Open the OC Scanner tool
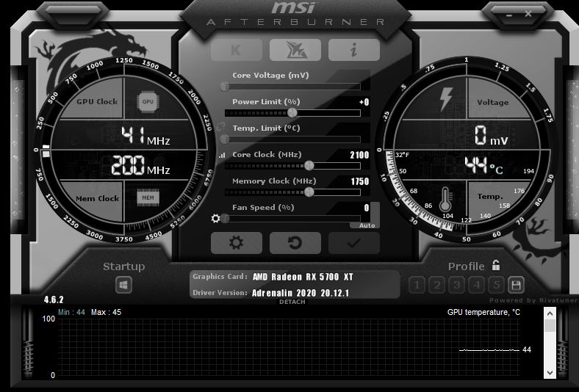 (x=295, y=49)
